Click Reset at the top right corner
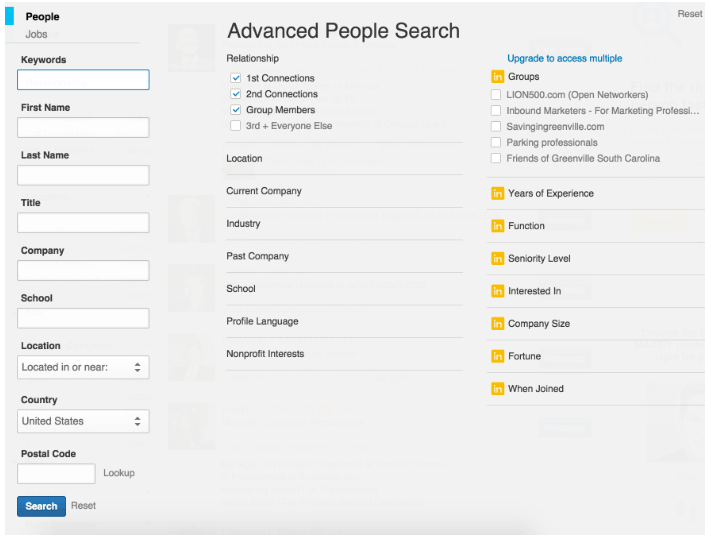Viewport: 711px width, 538px height. coord(690,14)
